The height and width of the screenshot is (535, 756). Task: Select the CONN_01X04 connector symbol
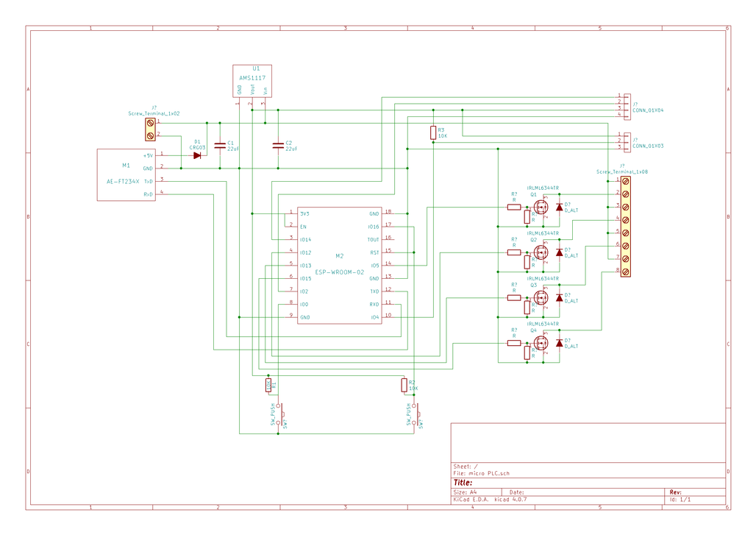(627, 106)
